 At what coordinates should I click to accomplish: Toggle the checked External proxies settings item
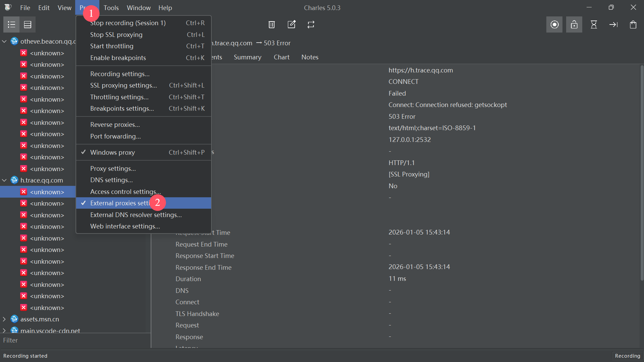(x=119, y=203)
